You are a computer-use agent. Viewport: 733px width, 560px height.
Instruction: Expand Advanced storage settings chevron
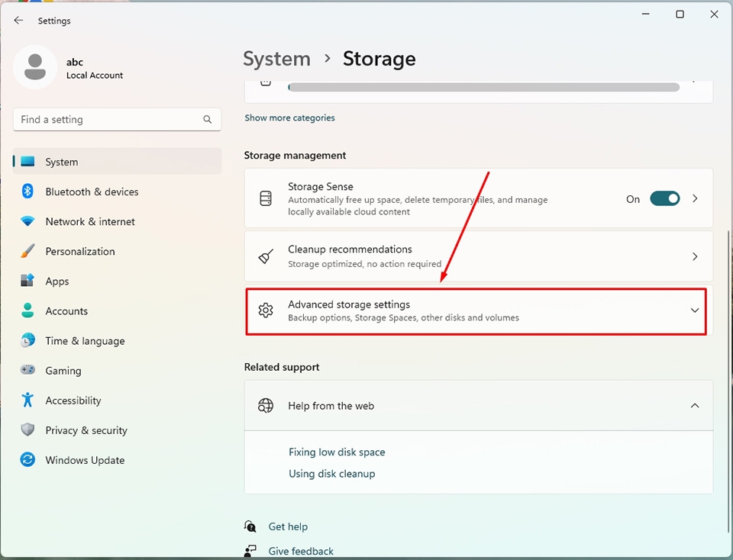point(695,310)
